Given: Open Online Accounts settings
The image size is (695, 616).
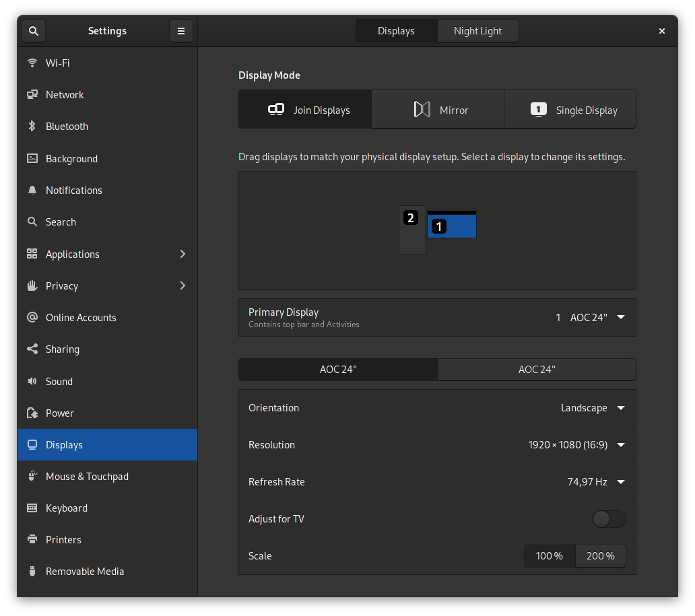Looking at the screenshot, I should click(x=107, y=317).
